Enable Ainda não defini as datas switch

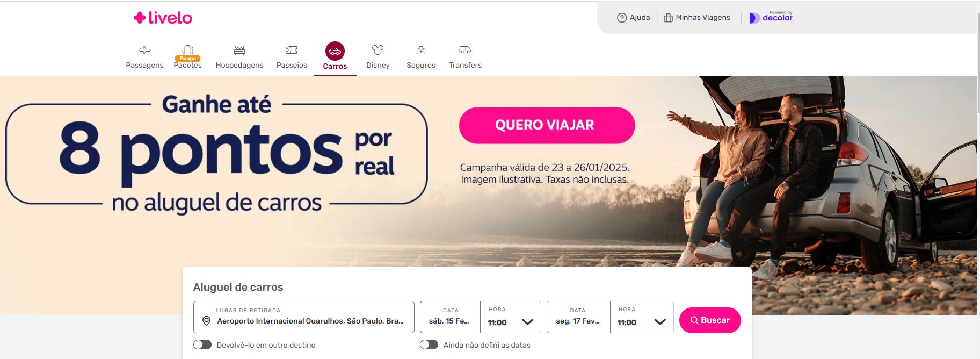tap(429, 344)
